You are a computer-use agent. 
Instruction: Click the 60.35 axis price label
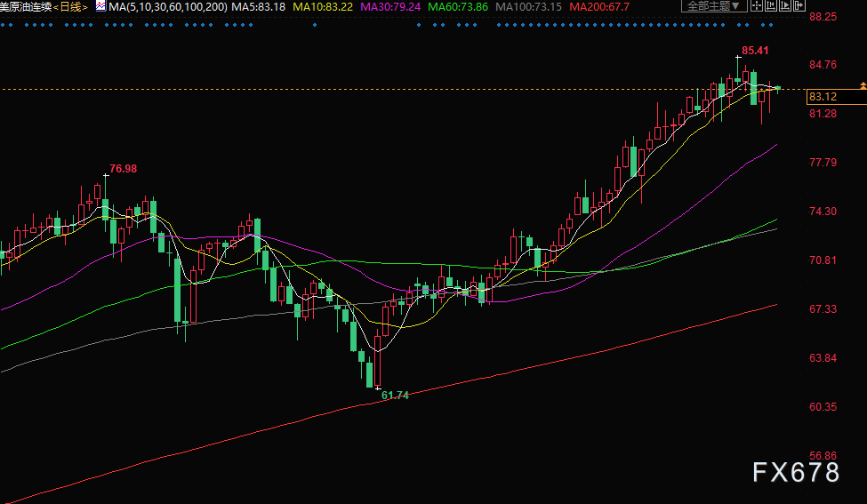[823, 407]
